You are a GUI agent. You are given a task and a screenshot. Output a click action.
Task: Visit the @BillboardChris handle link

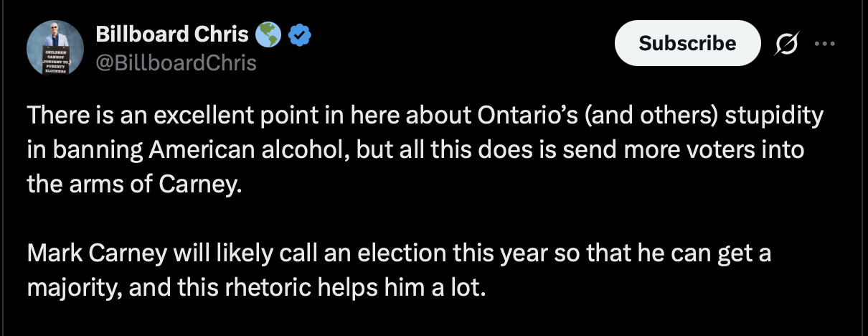tap(176, 63)
